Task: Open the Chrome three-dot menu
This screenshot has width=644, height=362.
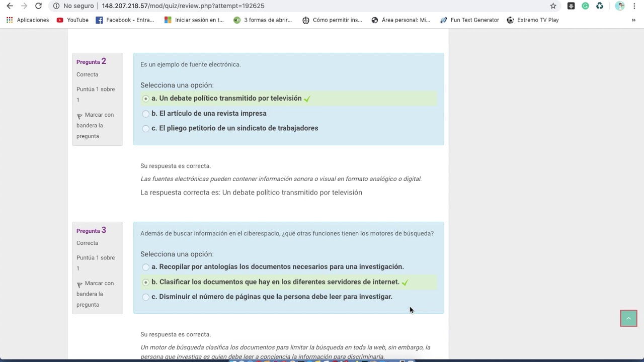Action: [634, 6]
